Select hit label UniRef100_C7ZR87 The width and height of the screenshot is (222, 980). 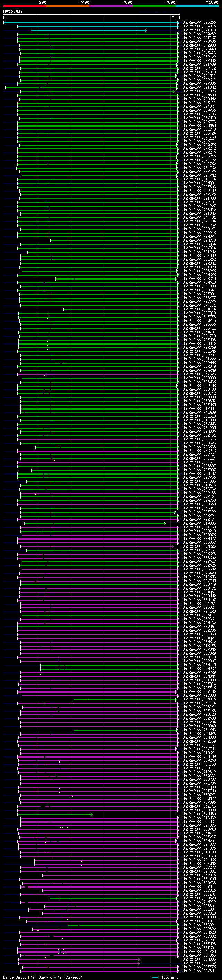(x=199, y=940)
